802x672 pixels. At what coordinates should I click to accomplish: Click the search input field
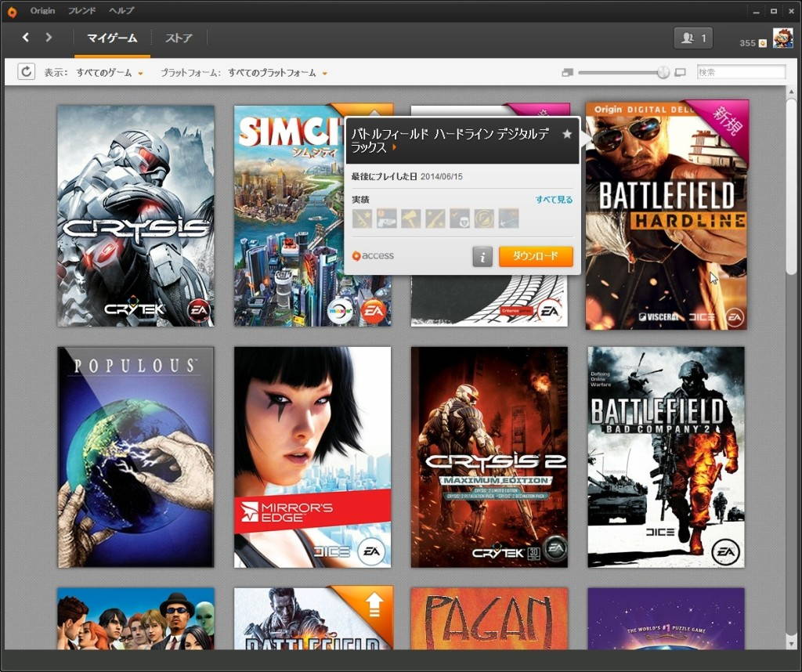click(x=741, y=72)
